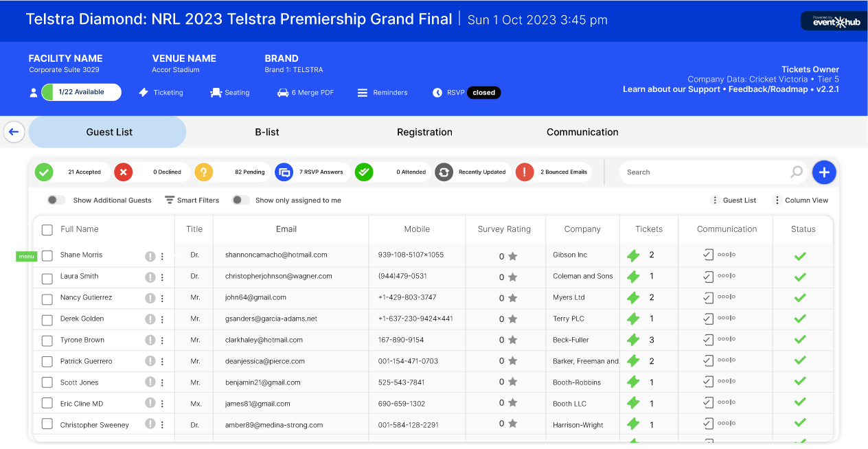The width and height of the screenshot is (868, 449).
Task: Click the survey rating star for Shane Morris
Action: pyautogui.click(x=512, y=256)
